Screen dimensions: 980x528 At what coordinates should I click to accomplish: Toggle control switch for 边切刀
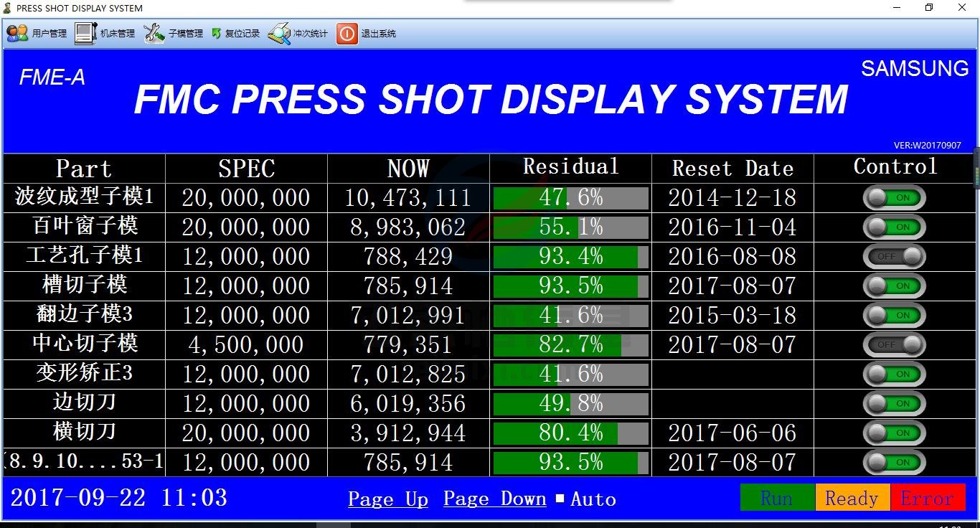(x=894, y=404)
